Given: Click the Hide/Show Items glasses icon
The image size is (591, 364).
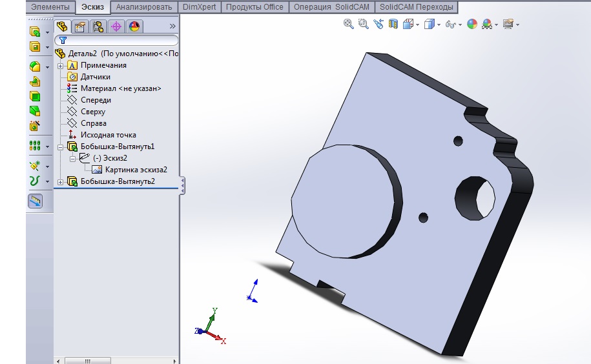Looking at the screenshot, I should tap(450, 25).
